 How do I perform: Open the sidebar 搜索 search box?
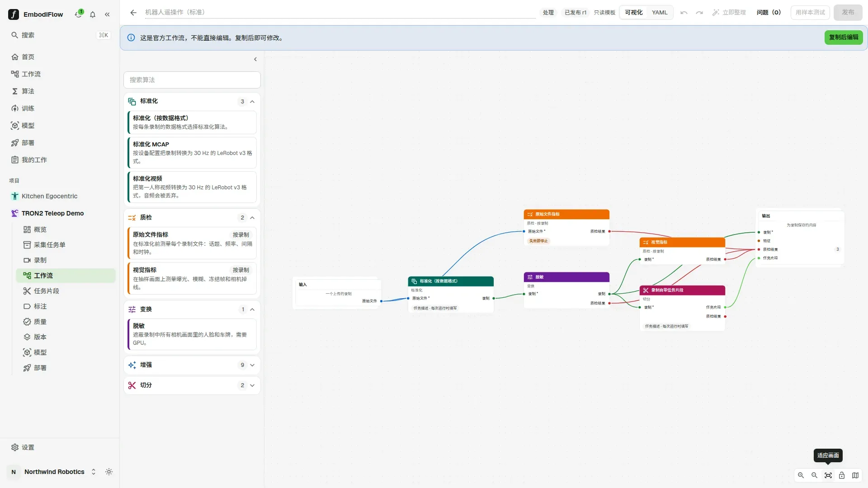60,35
